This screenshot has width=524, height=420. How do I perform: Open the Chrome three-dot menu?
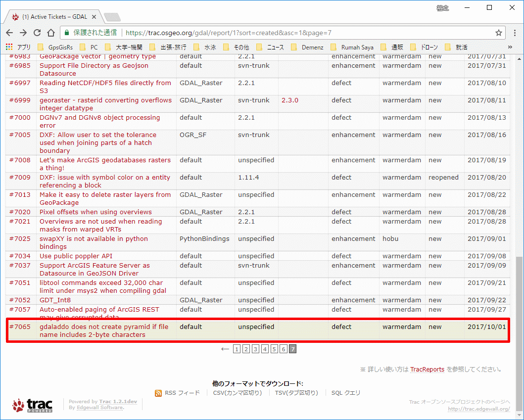515,33
